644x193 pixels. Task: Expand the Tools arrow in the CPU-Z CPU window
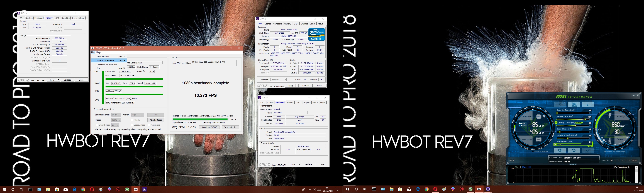(x=297, y=86)
